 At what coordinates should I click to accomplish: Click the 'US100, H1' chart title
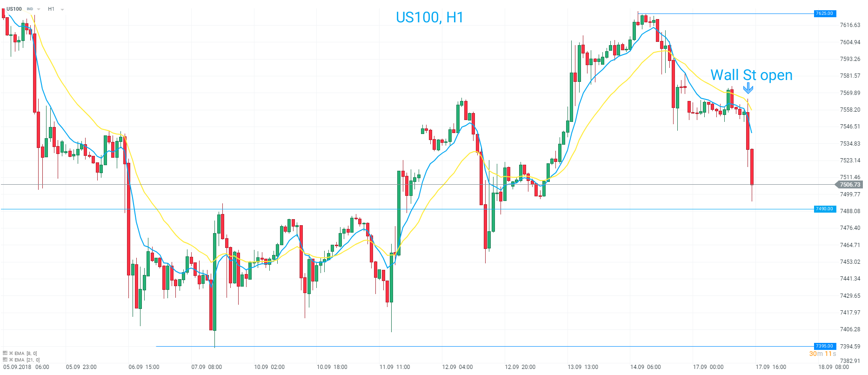click(x=429, y=18)
